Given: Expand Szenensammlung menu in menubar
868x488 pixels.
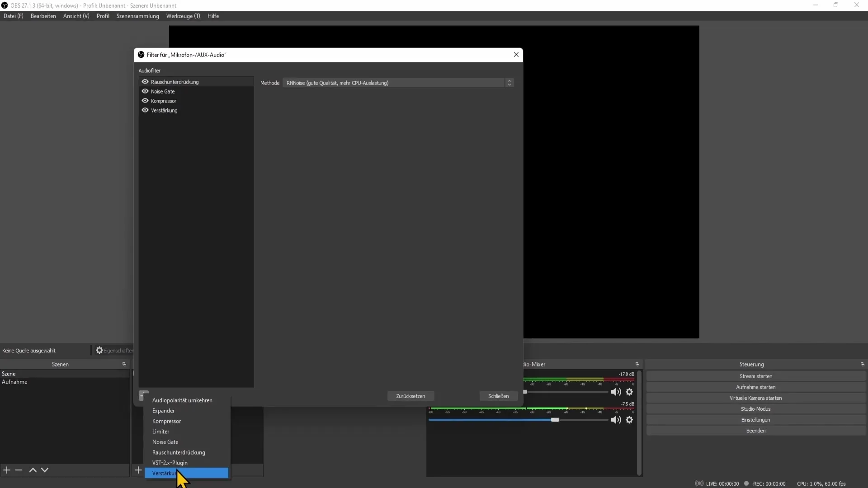Looking at the screenshot, I should 138,16.
